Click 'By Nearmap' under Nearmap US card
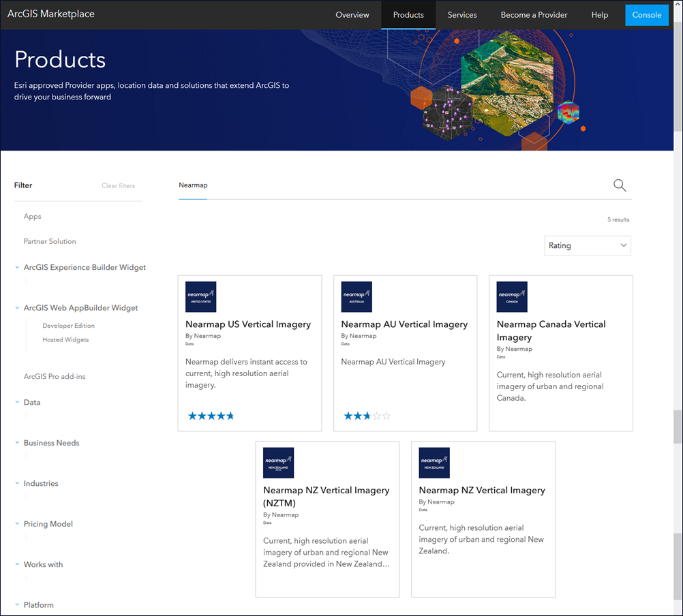This screenshot has height=616, width=683. point(203,336)
